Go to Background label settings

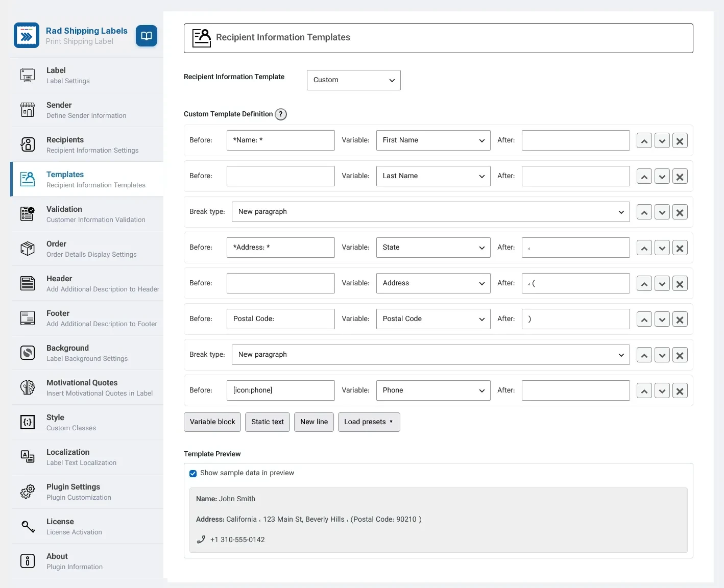[87, 353]
